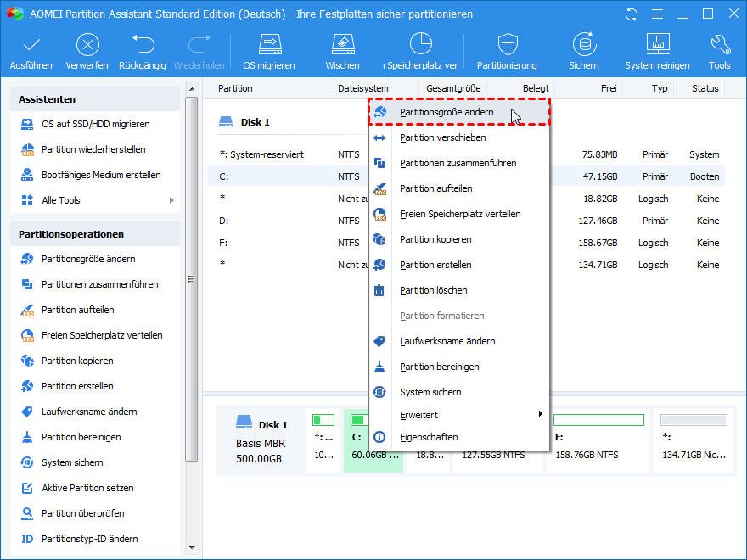This screenshot has width=747, height=560.
Task: Click sidebar Partition bereinigen
Action: tap(81, 437)
